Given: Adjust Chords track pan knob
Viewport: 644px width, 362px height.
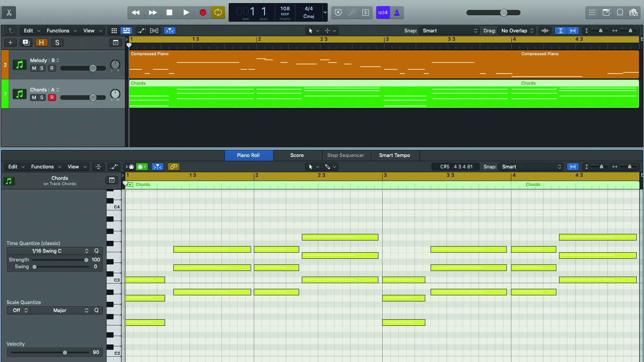Looking at the screenshot, I should tap(115, 94).
